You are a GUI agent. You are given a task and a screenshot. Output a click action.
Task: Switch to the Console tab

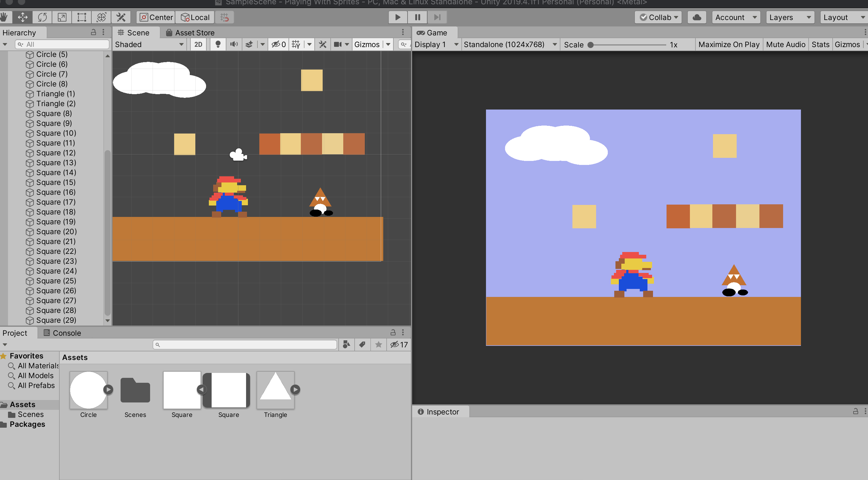[x=63, y=333]
